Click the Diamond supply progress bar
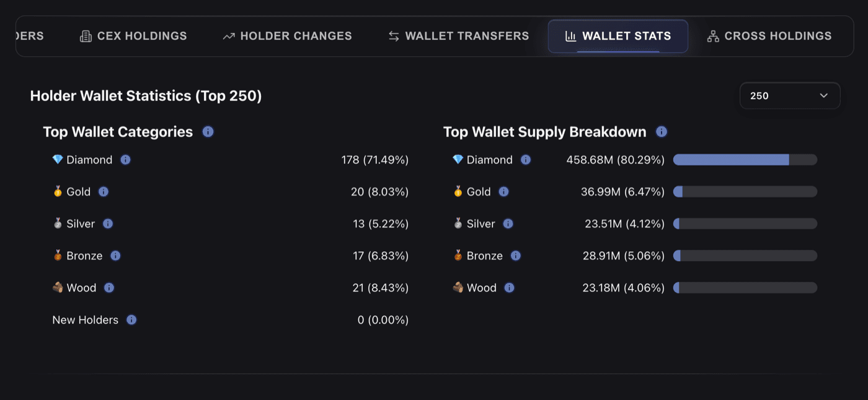 pos(745,159)
